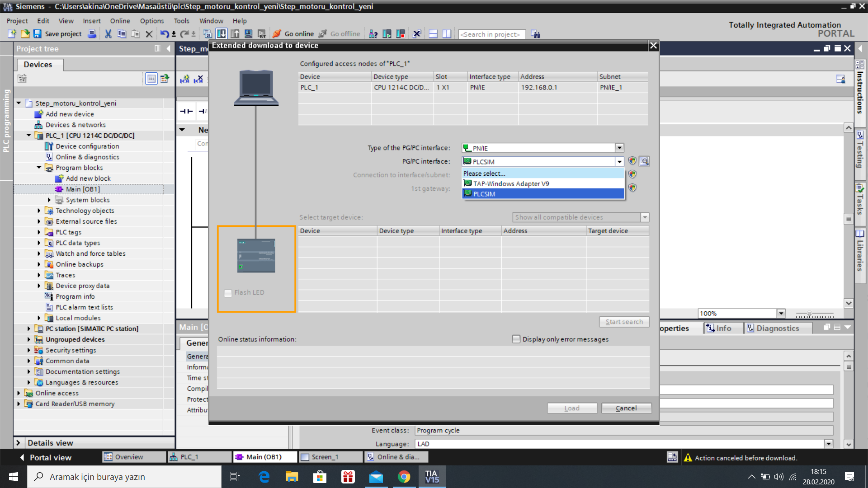Switch to Portal view

46,457
